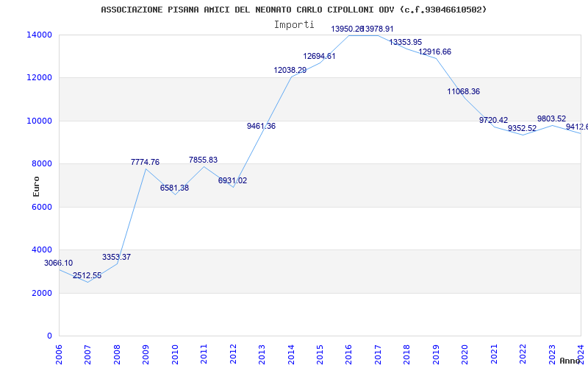Click the 2012 dip point on the line
This screenshot has width=588, height=368.
pos(233,187)
